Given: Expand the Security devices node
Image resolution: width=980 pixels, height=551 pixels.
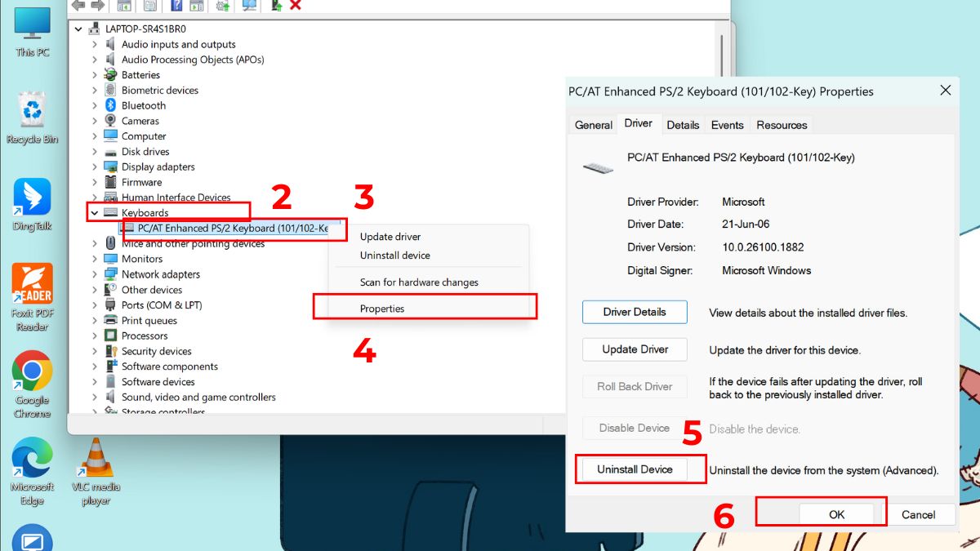Looking at the screenshot, I should pyautogui.click(x=95, y=351).
